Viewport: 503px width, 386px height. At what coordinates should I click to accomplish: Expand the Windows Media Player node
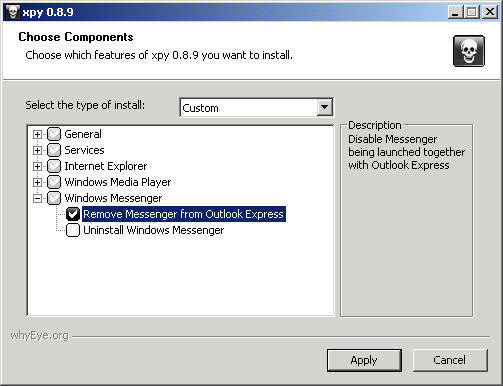(37, 182)
